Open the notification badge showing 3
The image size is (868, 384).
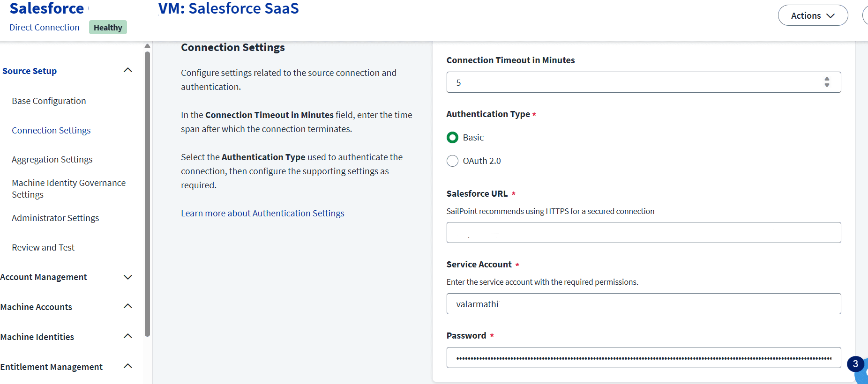pyautogui.click(x=855, y=364)
